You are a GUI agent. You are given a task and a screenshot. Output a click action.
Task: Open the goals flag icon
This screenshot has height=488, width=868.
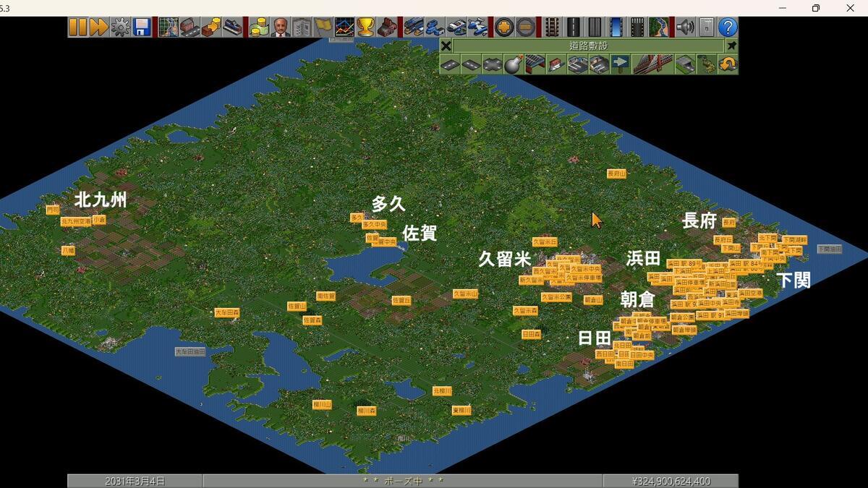323,27
